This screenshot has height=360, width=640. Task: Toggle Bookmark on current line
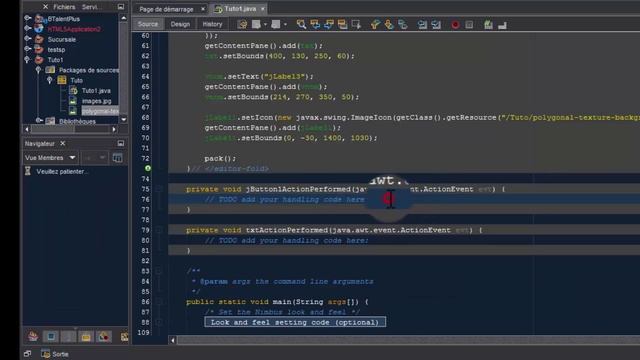403,24
